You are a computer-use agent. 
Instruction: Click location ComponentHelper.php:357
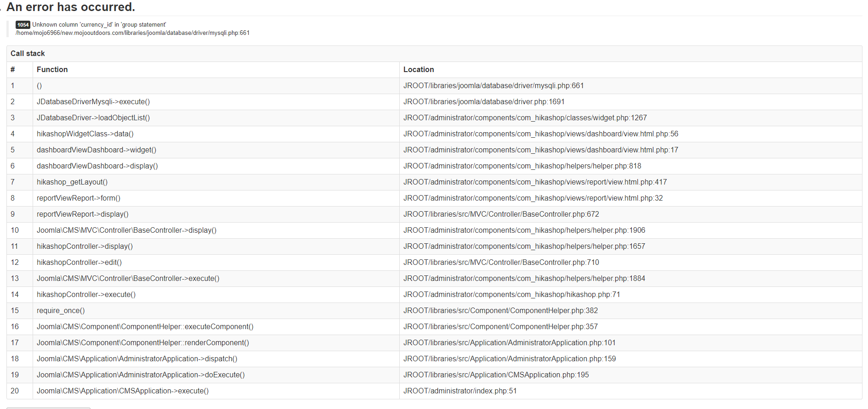[x=501, y=327]
